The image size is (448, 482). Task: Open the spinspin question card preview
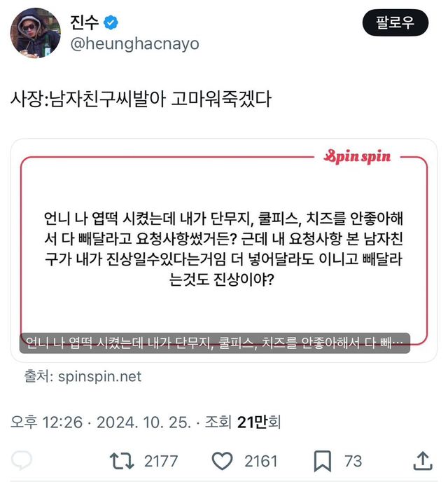tap(224, 250)
